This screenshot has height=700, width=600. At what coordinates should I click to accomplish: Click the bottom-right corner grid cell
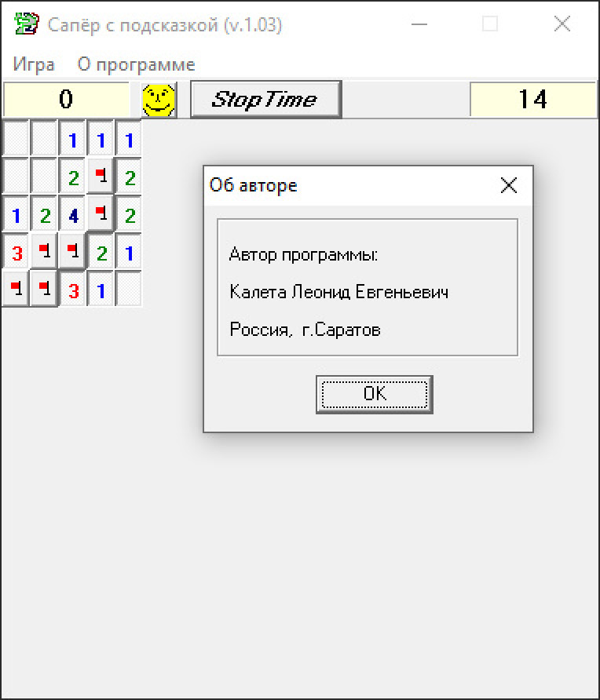[x=130, y=290]
